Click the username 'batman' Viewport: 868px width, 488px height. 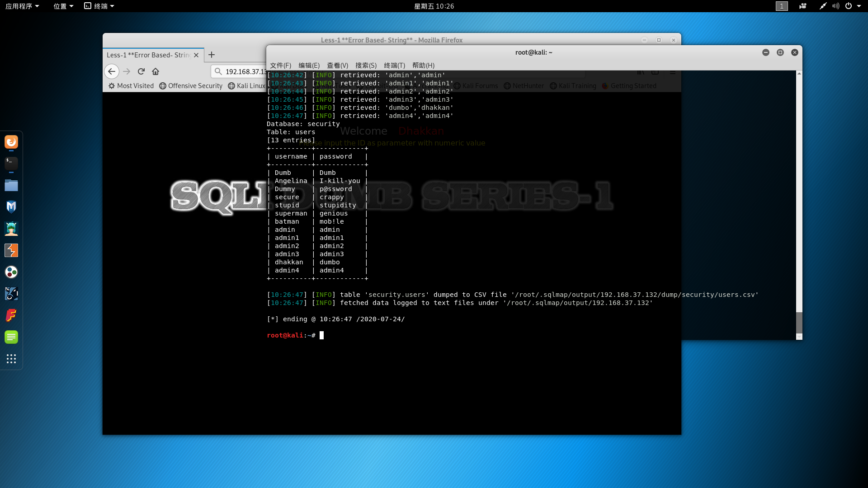(x=287, y=221)
